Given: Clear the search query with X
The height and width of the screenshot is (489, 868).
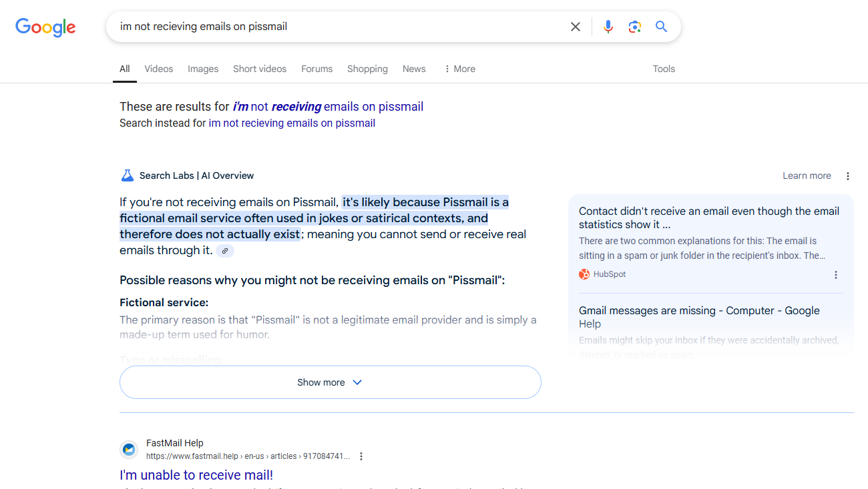Looking at the screenshot, I should (576, 27).
